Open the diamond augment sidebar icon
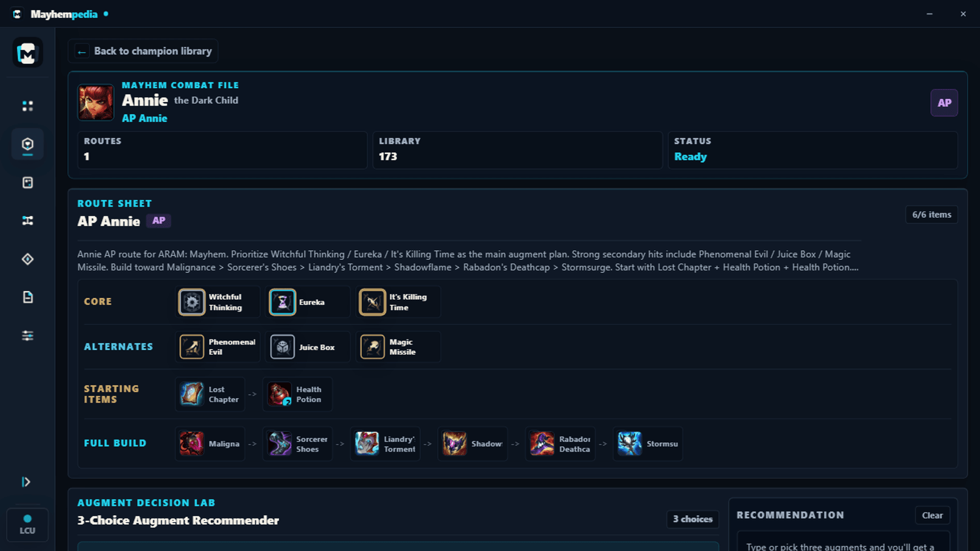Image resolution: width=980 pixels, height=551 pixels. 27,259
